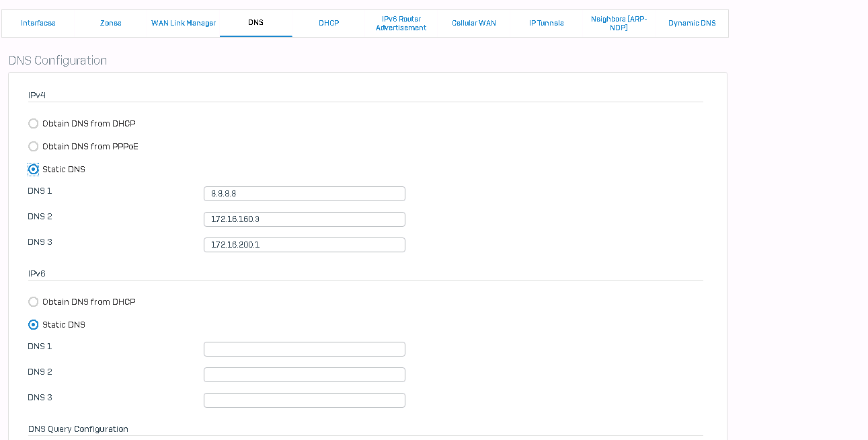View the Neighbors (ARP-NDP) tab

pyautogui.click(x=619, y=24)
